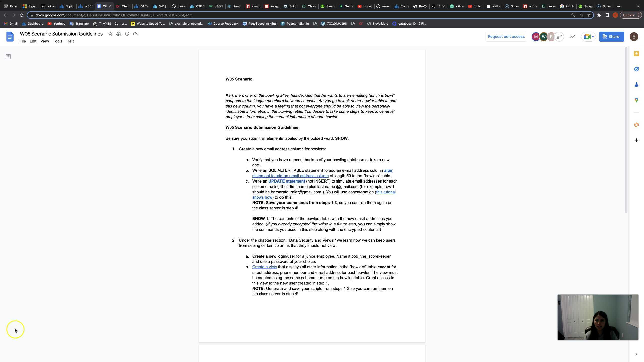Toggle browser side panel button

click(607, 15)
